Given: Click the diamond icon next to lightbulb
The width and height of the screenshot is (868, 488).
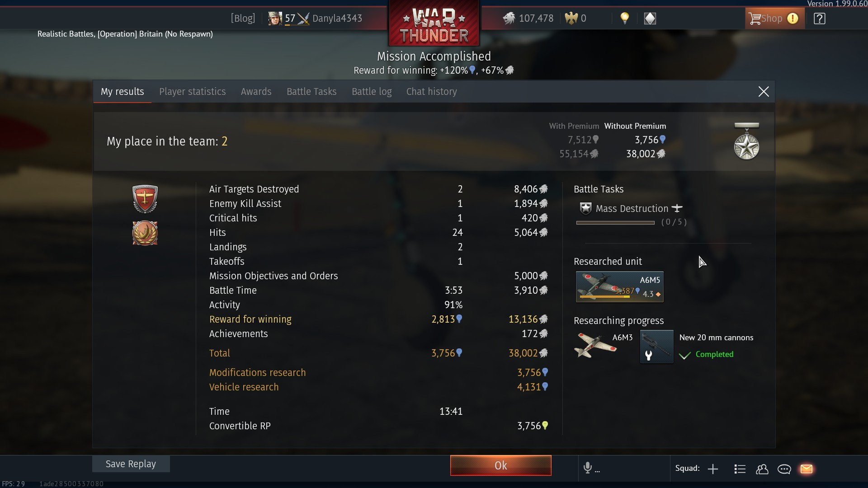Looking at the screenshot, I should tap(650, 19).
